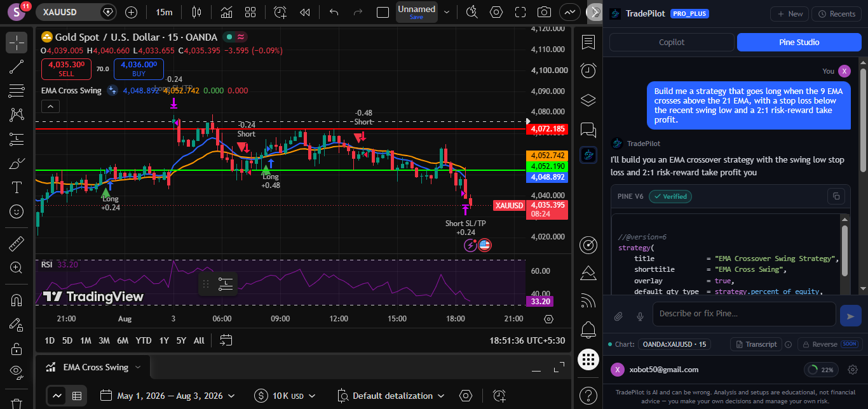The width and height of the screenshot is (868, 409).
Task: Undo last chart action
Action: (334, 12)
